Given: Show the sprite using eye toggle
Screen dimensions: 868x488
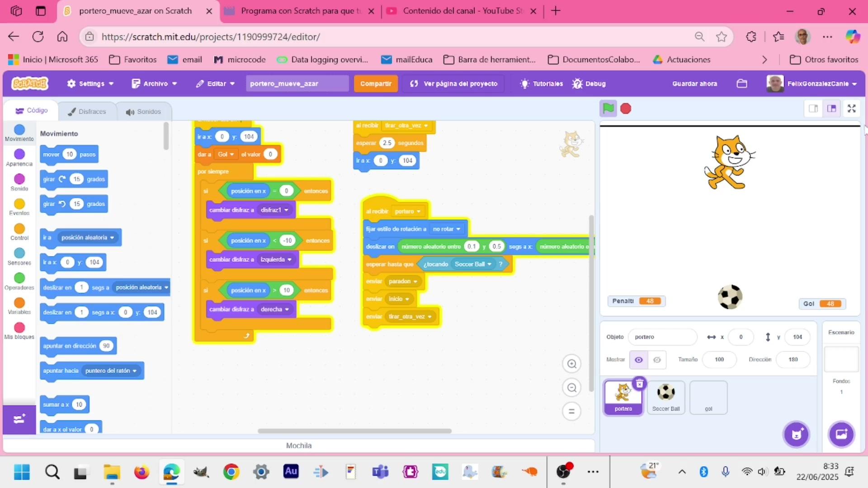Looking at the screenshot, I should coord(638,360).
